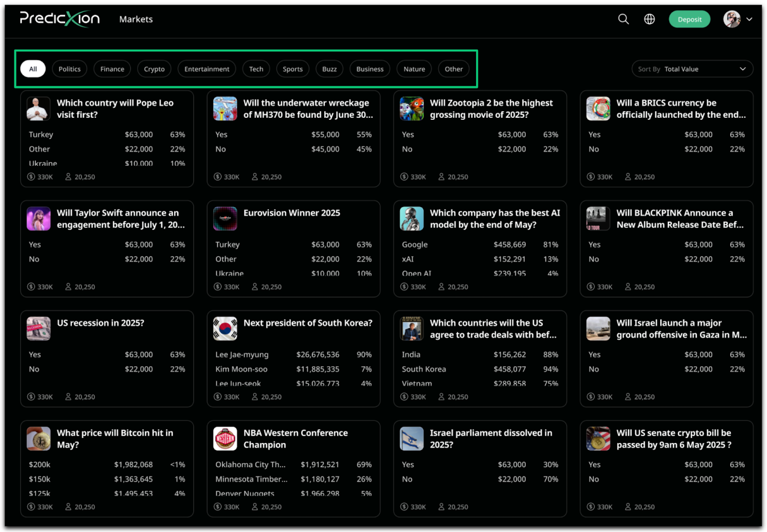Select the Nature category filter
The height and width of the screenshot is (532, 767).
[x=414, y=69]
